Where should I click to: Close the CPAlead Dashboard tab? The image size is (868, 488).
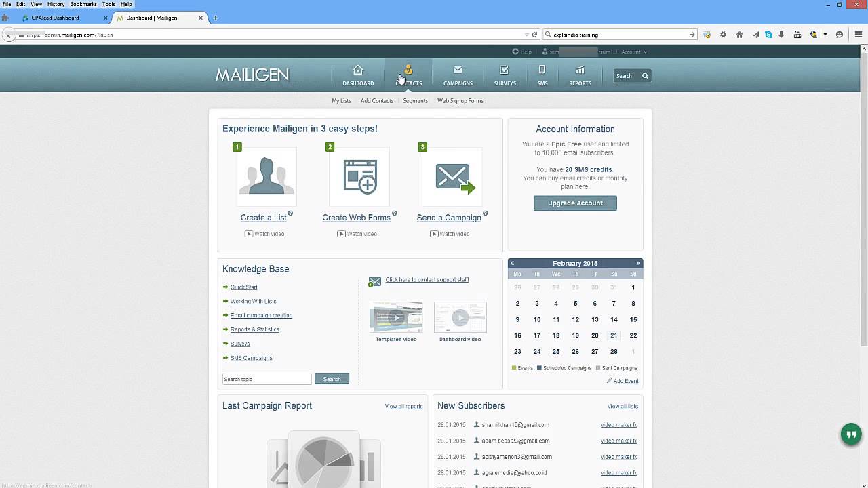click(x=106, y=18)
